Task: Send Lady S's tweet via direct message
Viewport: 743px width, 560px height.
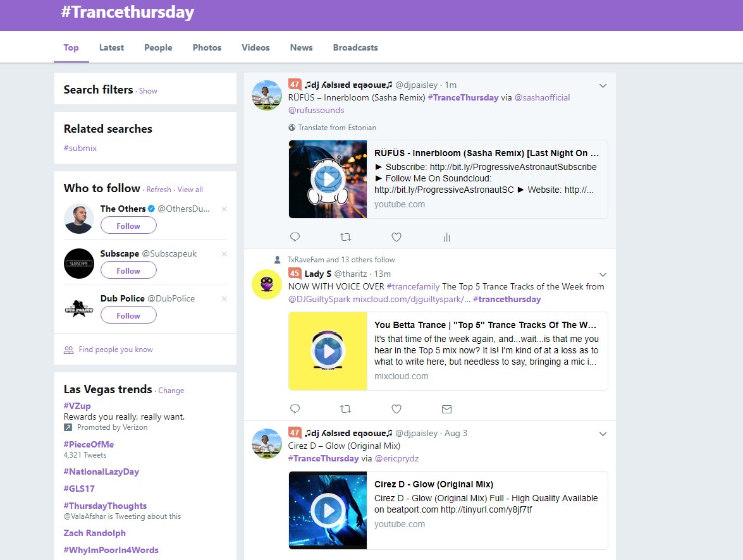Action: point(446,409)
